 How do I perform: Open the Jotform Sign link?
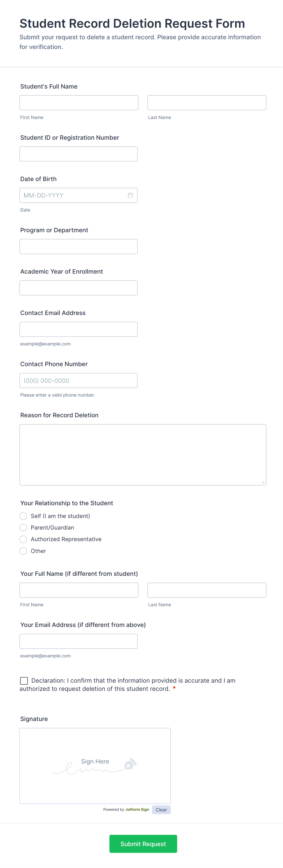click(x=137, y=809)
